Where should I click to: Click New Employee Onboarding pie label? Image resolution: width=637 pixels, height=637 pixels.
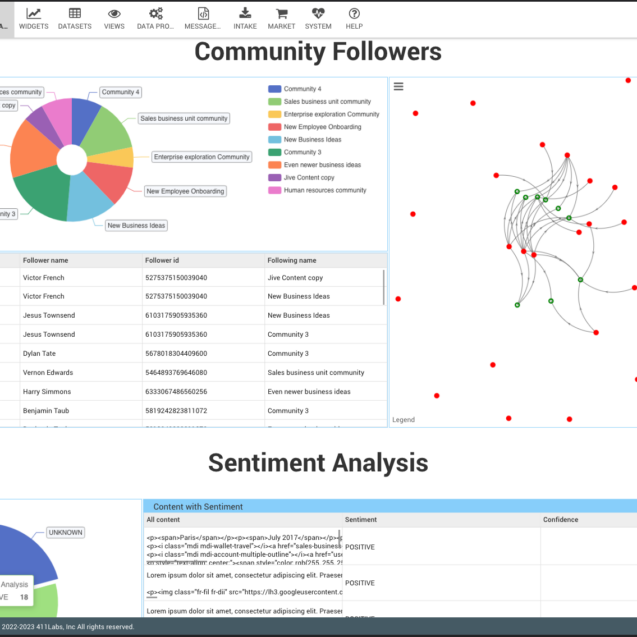pyautogui.click(x=185, y=191)
